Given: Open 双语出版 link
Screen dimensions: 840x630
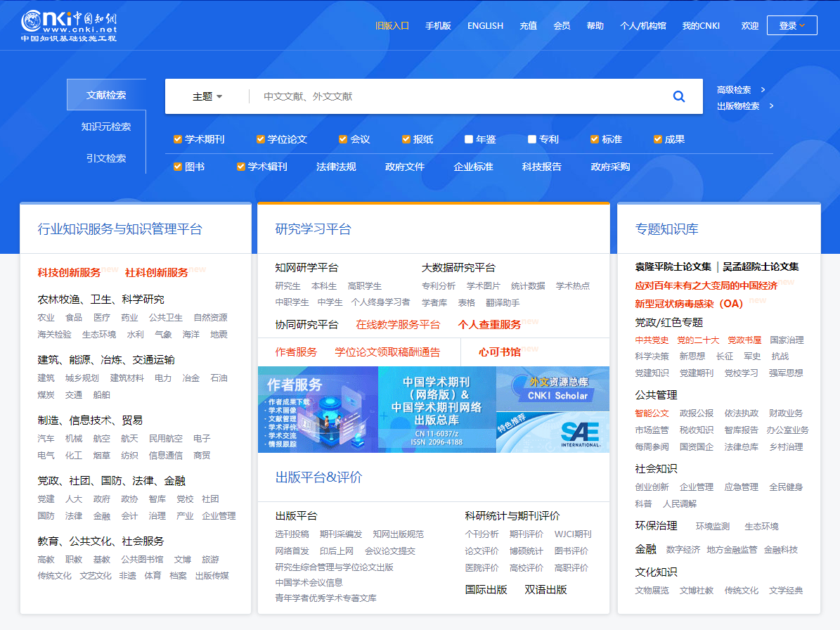Looking at the screenshot, I should tap(545, 590).
